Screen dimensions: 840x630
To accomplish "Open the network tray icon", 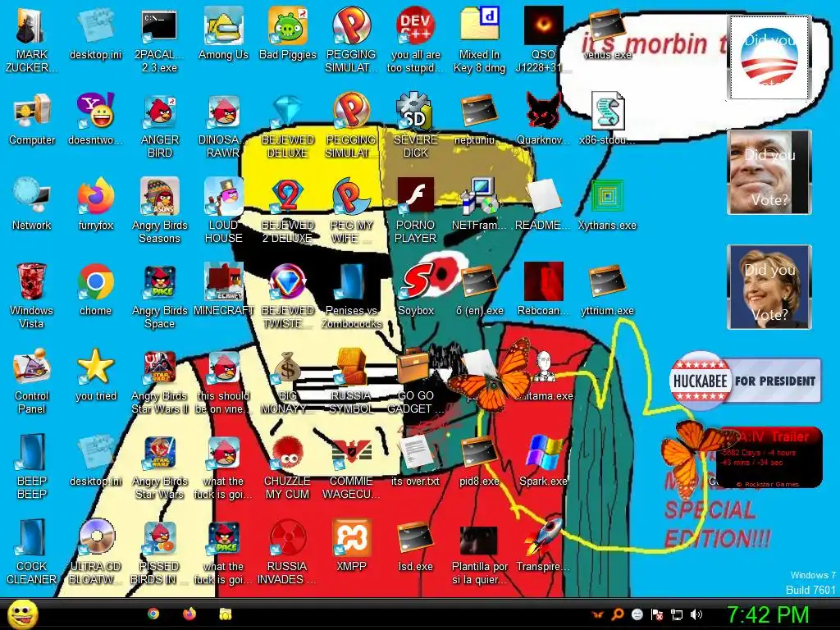I will (677, 614).
